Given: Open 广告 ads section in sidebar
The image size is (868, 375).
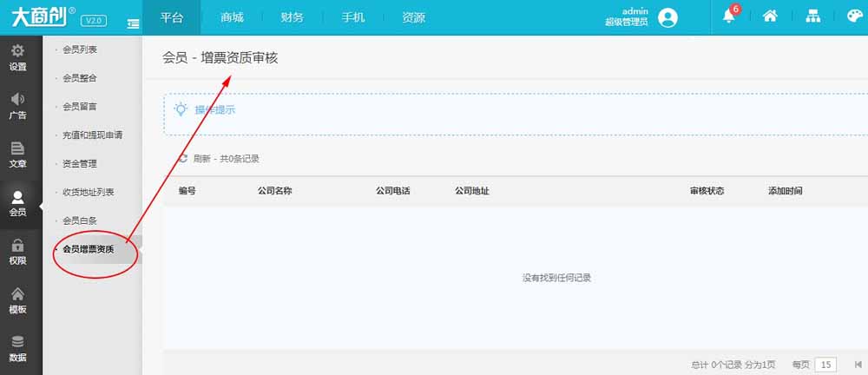Looking at the screenshot, I should [x=17, y=106].
